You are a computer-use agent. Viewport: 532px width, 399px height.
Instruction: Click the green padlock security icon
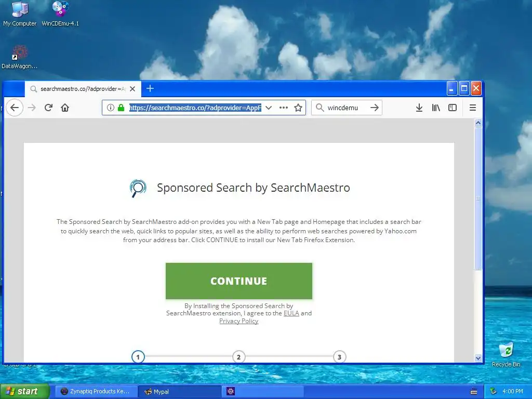point(121,108)
